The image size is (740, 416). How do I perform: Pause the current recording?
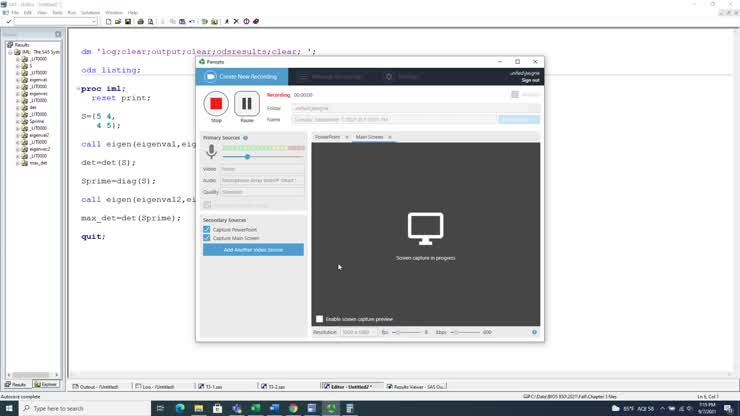click(x=247, y=104)
